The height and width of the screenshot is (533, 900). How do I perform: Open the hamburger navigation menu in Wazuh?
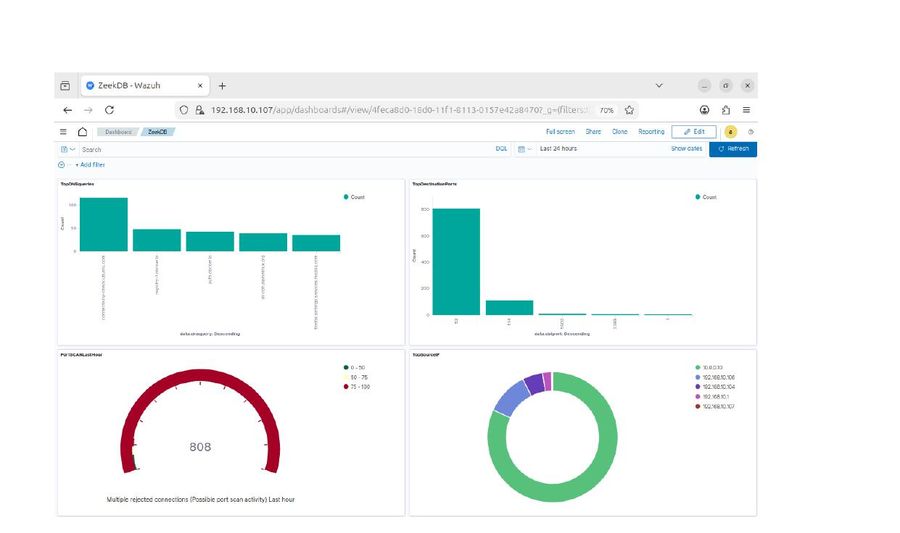[x=63, y=131]
